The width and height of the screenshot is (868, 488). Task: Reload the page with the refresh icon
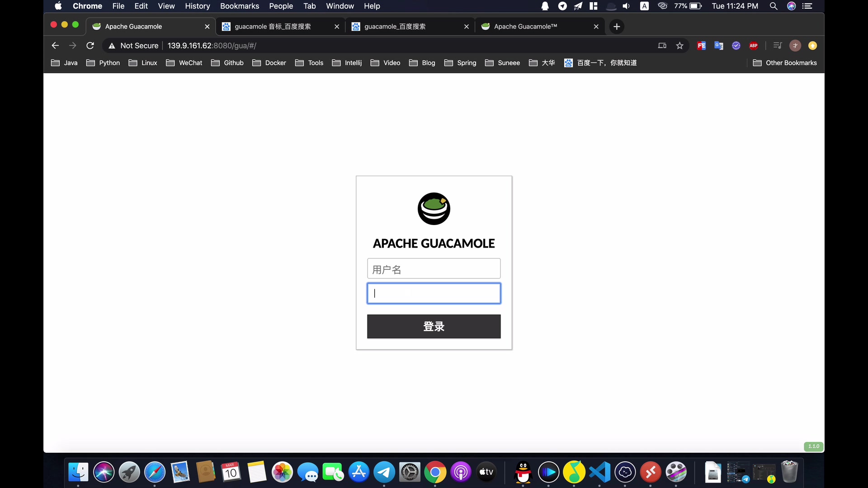[90, 46]
